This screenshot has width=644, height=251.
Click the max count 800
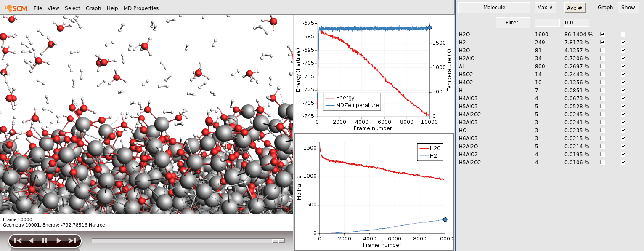point(540,67)
